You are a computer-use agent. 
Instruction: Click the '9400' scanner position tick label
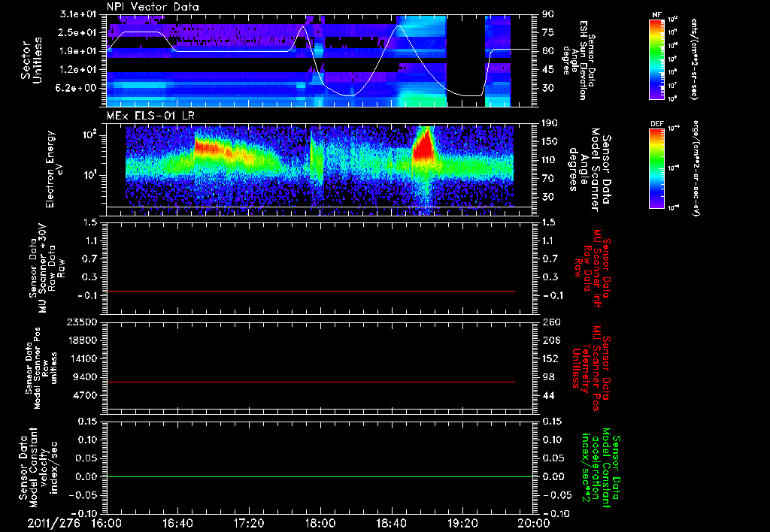point(86,377)
